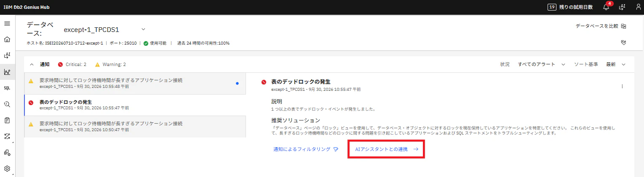
Task: Click the Warning triangle icon in header
Action: coord(97,64)
